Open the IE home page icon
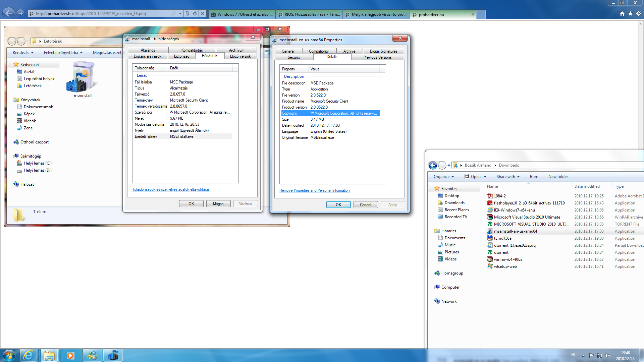 click(622, 14)
